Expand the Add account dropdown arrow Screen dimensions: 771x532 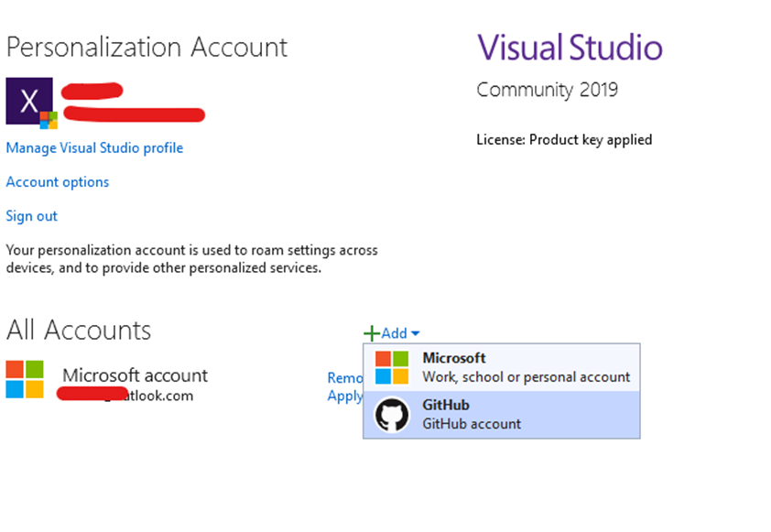point(416,333)
